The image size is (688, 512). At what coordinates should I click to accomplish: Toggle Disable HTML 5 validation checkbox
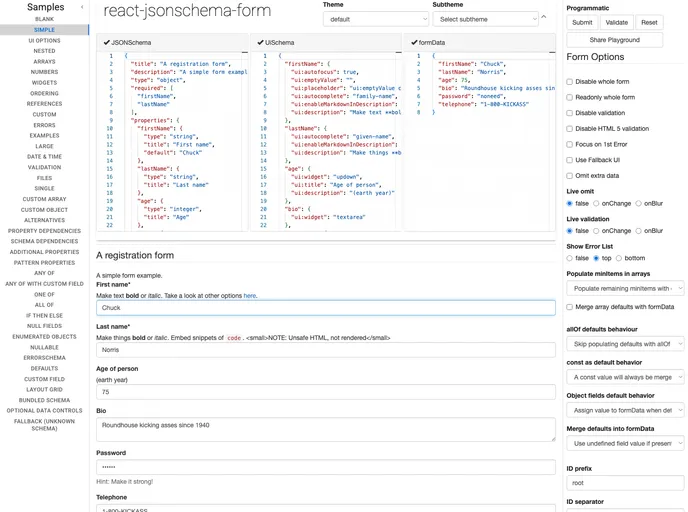point(570,129)
